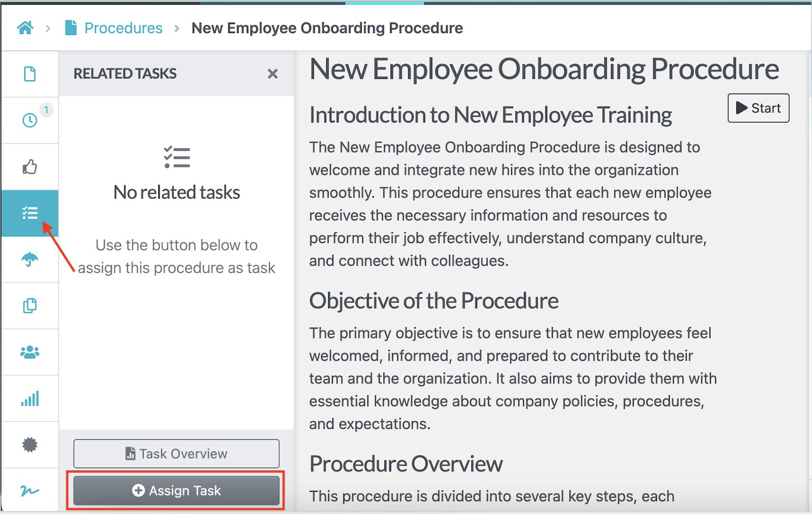This screenshot has width=812, height=514.
Task: Open the team members panel icon
Action: 29,352
